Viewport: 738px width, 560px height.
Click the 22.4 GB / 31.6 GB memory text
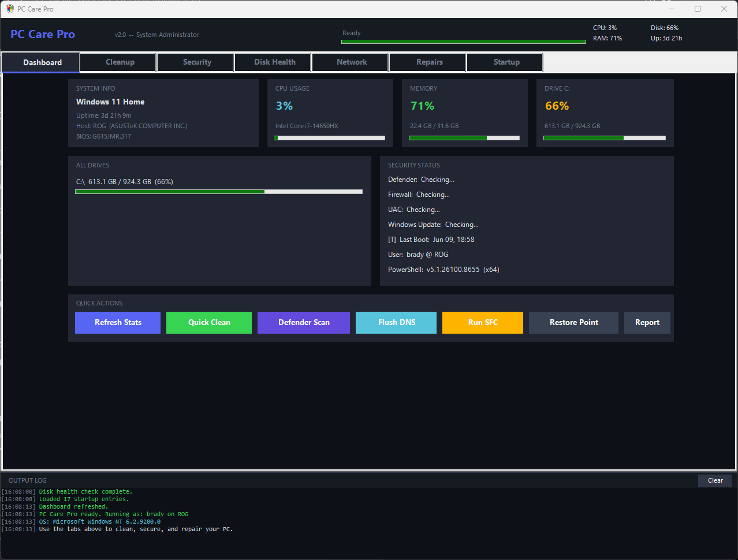point(434,126)
